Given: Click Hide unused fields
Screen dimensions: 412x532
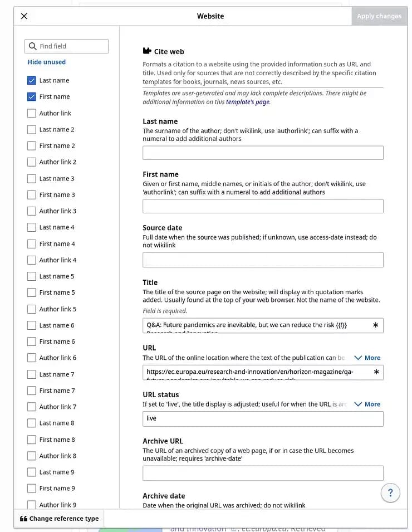Looking at the screenshot, I should pos(46,62).
